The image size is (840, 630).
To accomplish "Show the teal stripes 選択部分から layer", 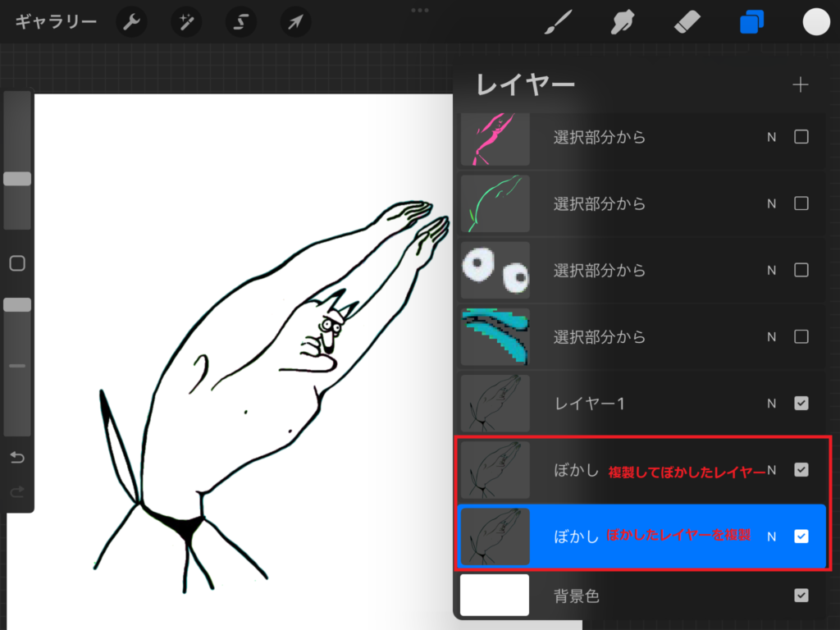I will tap(801, 336).
